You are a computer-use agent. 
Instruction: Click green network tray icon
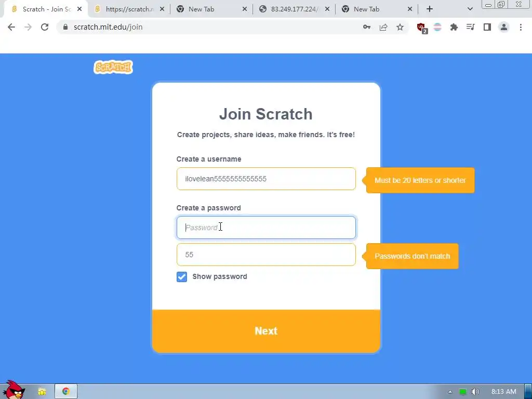463,392
